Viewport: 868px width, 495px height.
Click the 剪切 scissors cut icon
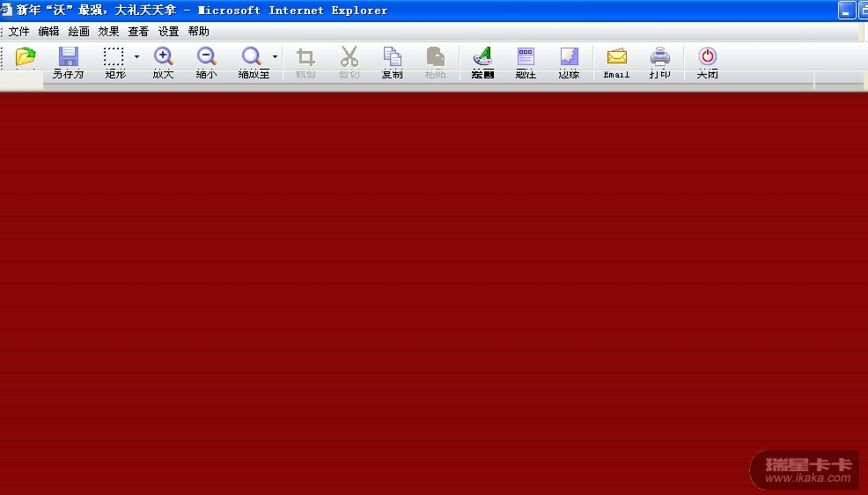tap(349, 56)
